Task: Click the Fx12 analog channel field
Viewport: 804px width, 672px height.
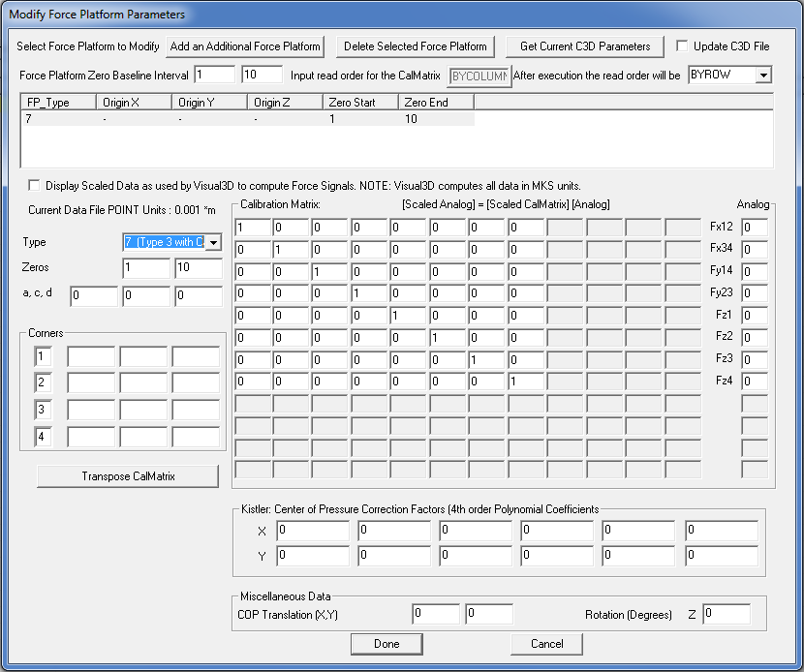Action: pos(755,228)
